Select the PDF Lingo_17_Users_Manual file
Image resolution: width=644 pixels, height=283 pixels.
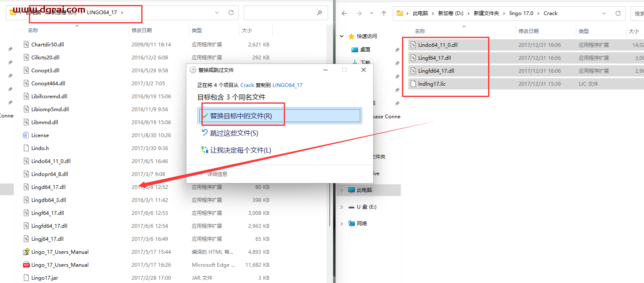tap(60, 265)
